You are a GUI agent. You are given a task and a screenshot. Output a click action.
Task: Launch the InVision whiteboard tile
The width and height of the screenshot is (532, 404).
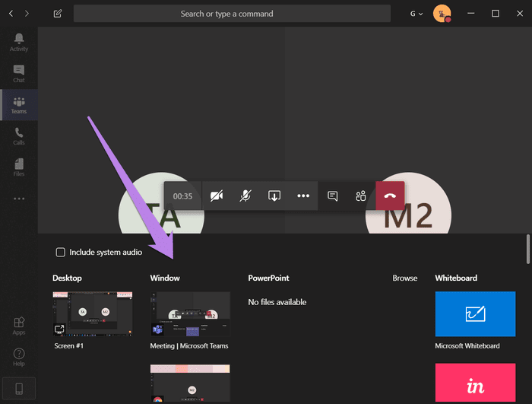click(475, 383)
